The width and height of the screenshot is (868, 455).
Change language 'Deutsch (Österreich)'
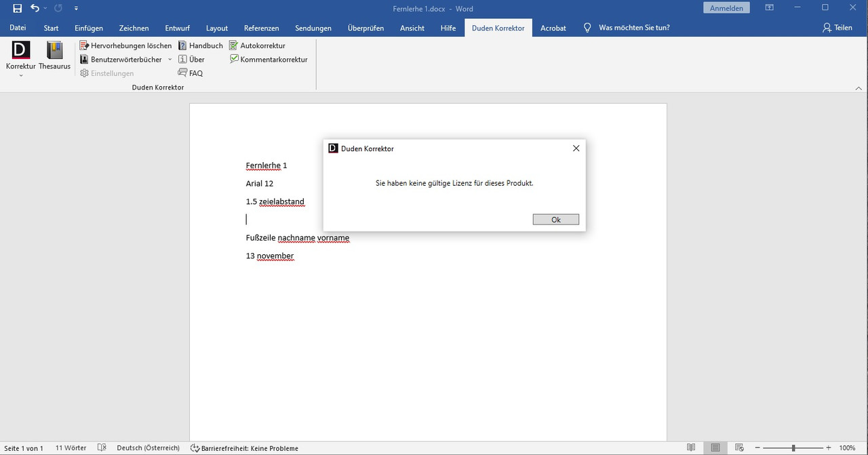click(149, 448)
